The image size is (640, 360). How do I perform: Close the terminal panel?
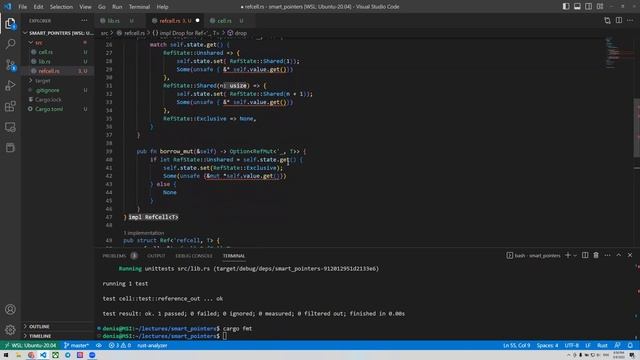(630, 255)
